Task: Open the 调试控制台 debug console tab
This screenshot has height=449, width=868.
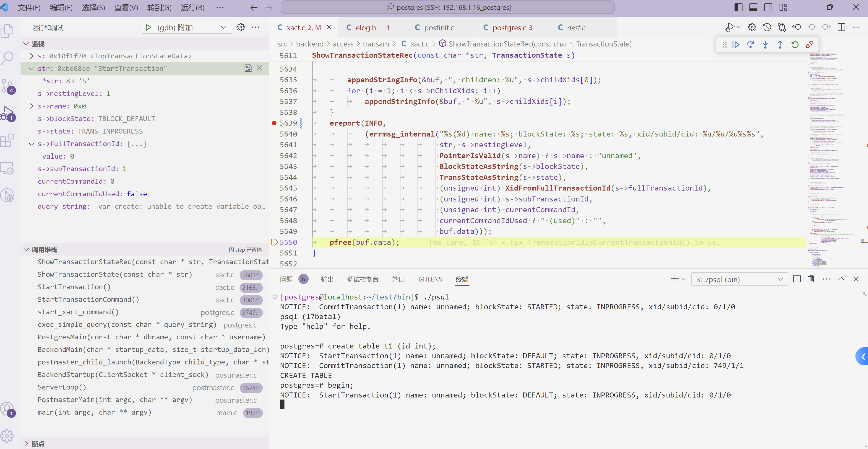Action: click(363, 279)
